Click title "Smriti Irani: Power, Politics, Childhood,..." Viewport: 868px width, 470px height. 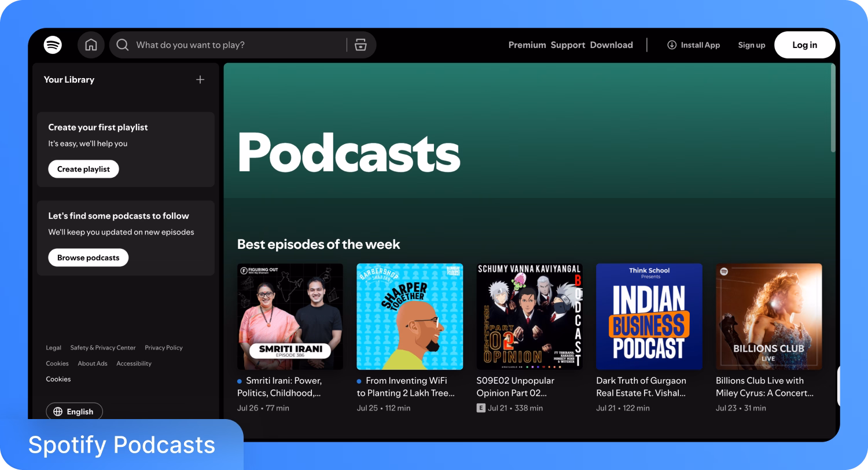pos(279,387)
